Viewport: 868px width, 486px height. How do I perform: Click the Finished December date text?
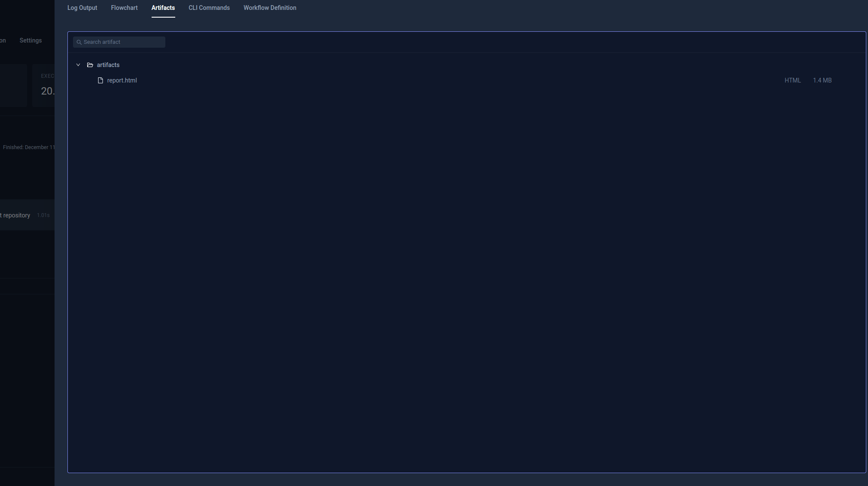[x=28, y=147]
